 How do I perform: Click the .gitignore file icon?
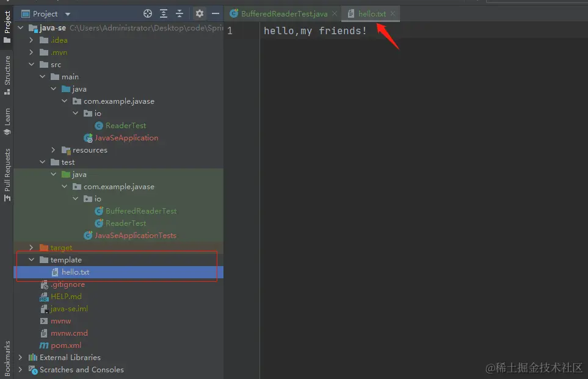click(x=44, y=284)
